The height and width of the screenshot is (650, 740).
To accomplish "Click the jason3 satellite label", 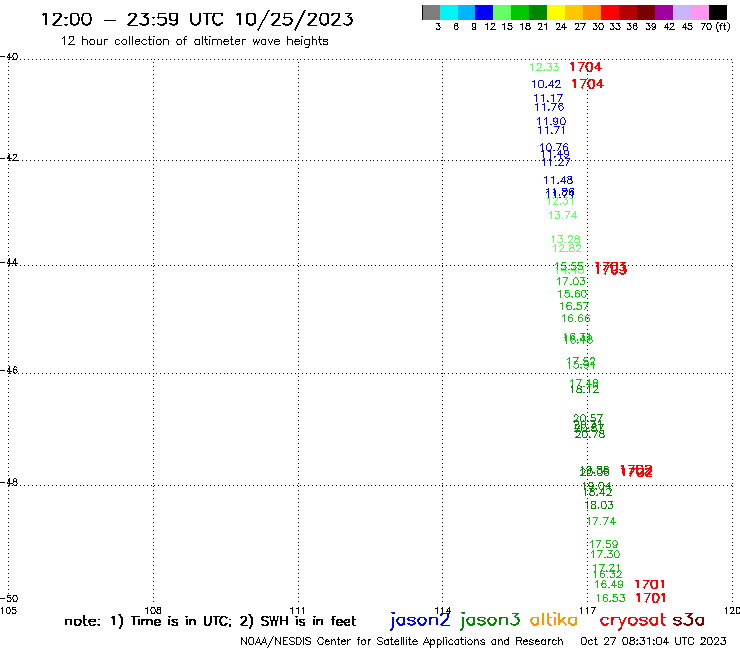I will [x=490, y=620].
